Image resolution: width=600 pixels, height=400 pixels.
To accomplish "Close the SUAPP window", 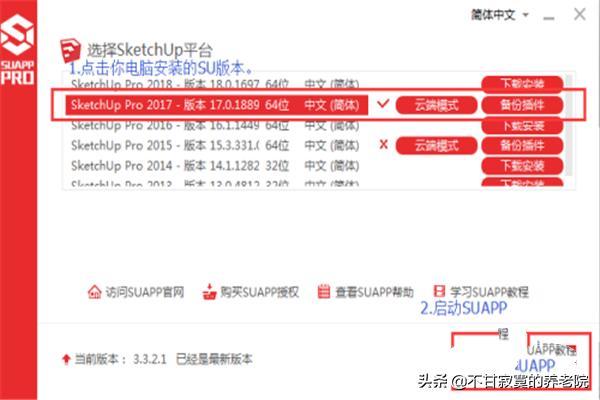I will tap(580, 15).
